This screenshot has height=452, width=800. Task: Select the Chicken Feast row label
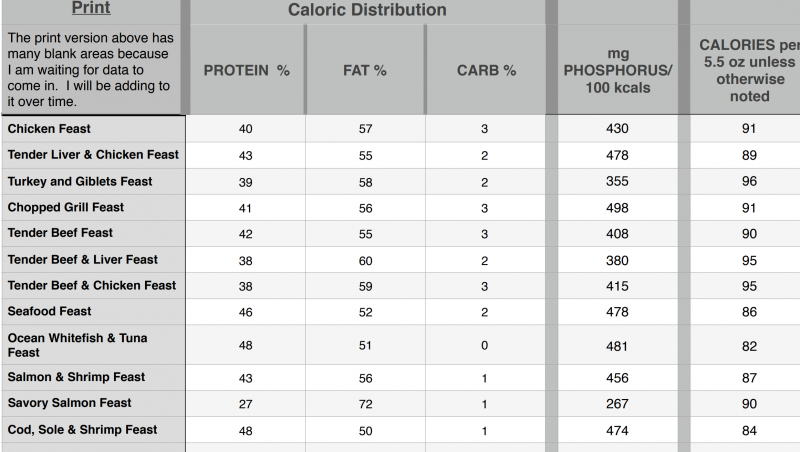click(x=48, y=129)
